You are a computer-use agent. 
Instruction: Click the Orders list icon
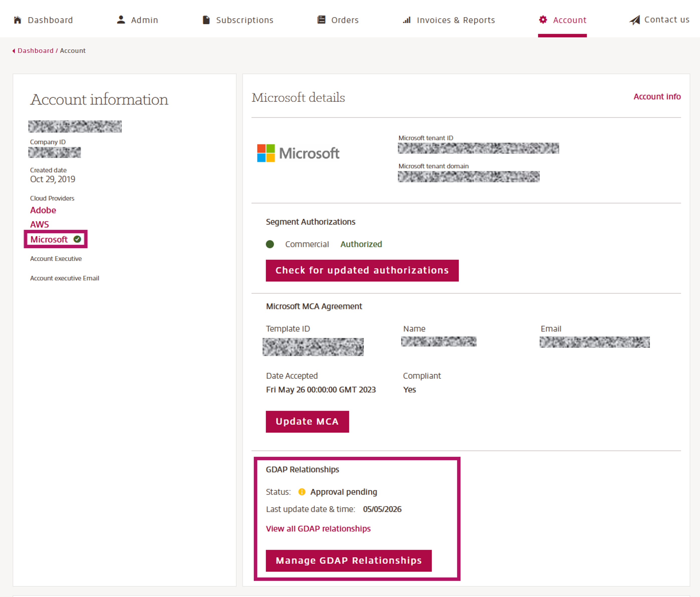coord(321,20)
